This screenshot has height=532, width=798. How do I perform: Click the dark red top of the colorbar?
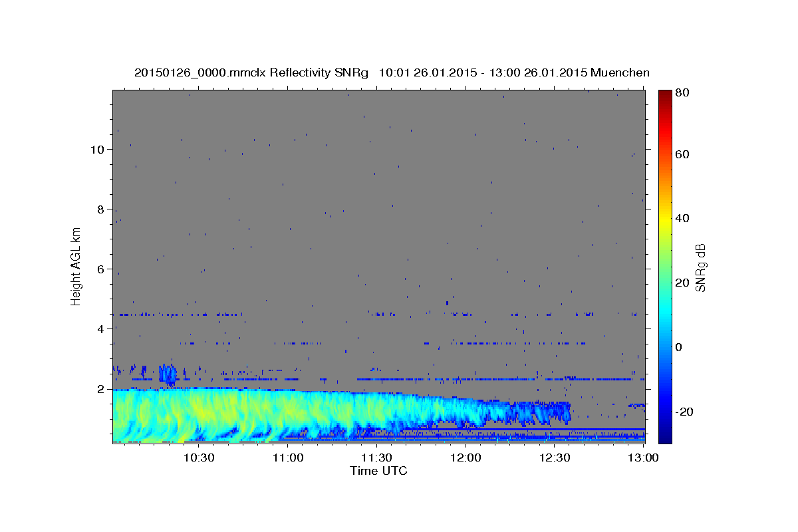(665, 95)
